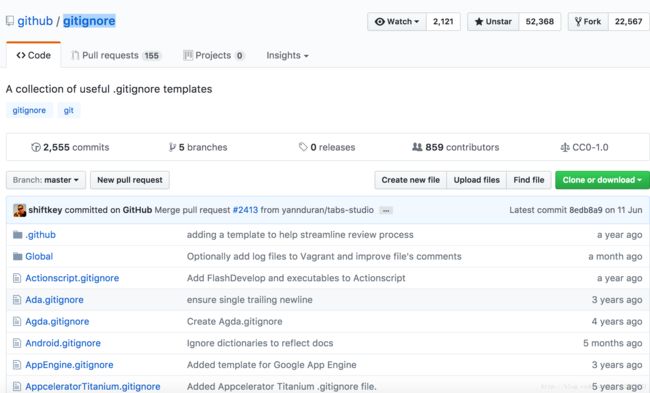Click the Global folder icon

click(17, 256)
